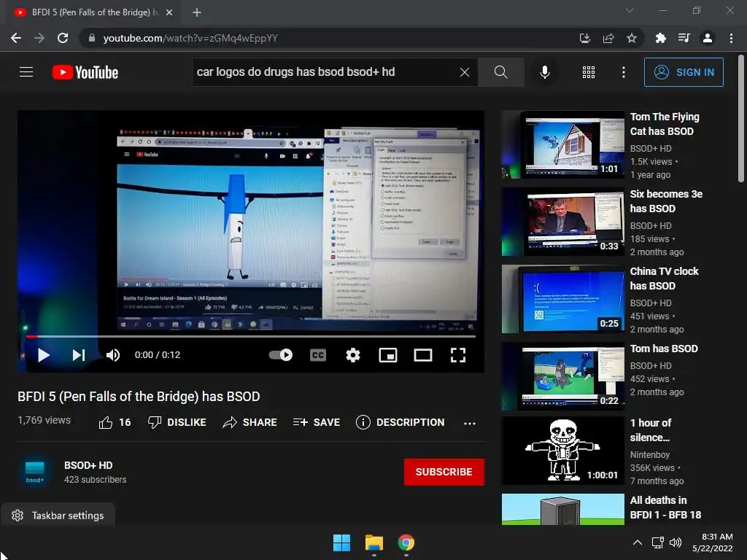Open the YouTube apps grid
This screenshot has width=747, height=560.
click(589, 72)
